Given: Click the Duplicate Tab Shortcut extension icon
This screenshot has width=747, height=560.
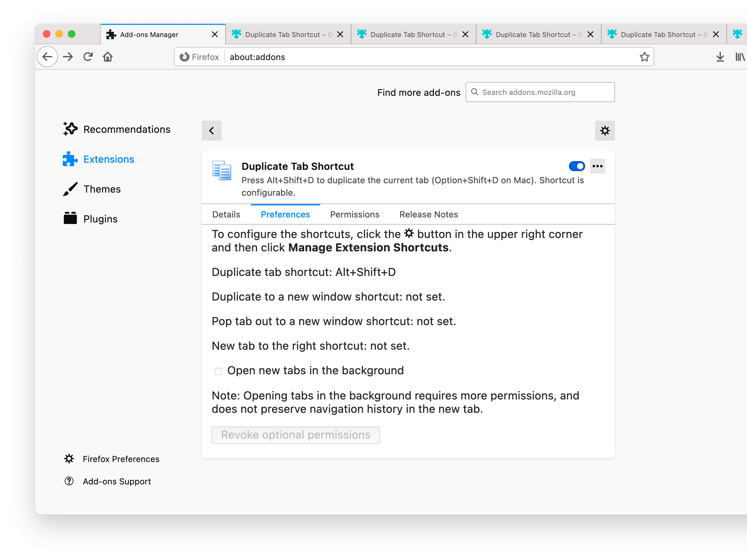Looking at the screenshot, I should pyautogui.click(x=222, y=170).
